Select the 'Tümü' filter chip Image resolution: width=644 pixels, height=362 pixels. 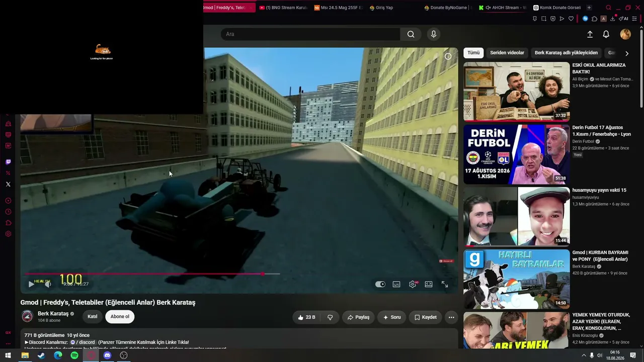point(473,53)
